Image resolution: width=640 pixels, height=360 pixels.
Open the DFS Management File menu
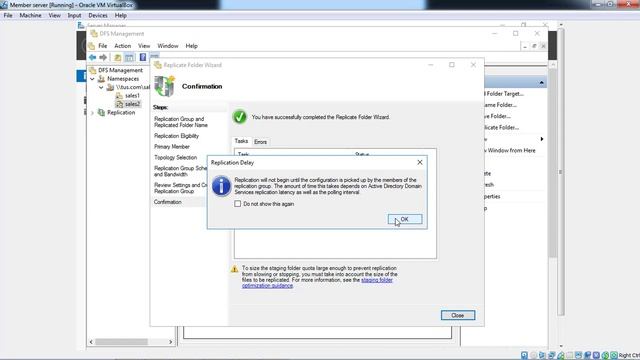(102, 46)
